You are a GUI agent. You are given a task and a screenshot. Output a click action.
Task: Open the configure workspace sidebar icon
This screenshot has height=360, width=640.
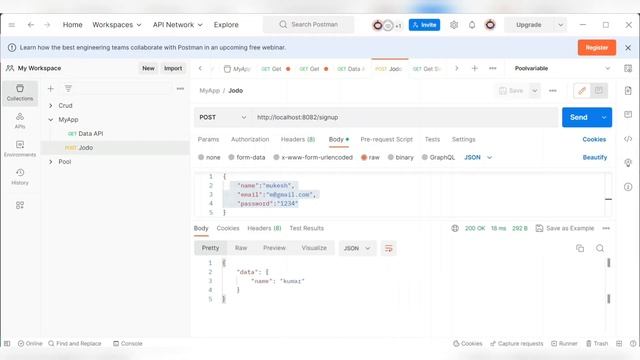click(x=20, y=205)
